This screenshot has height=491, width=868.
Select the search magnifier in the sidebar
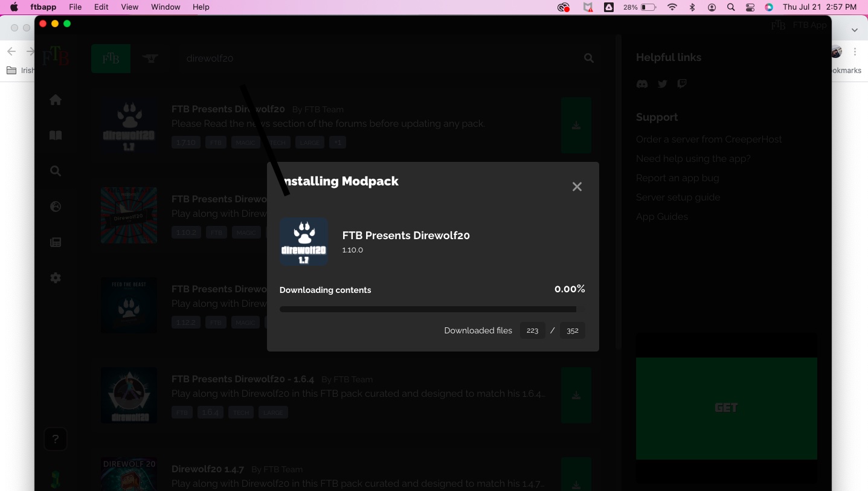point(55,171)
